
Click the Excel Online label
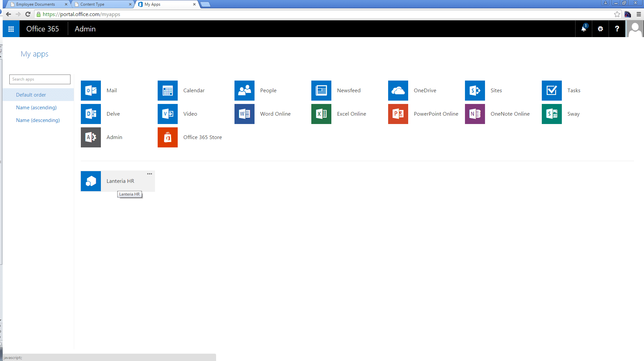pos(351,114)
